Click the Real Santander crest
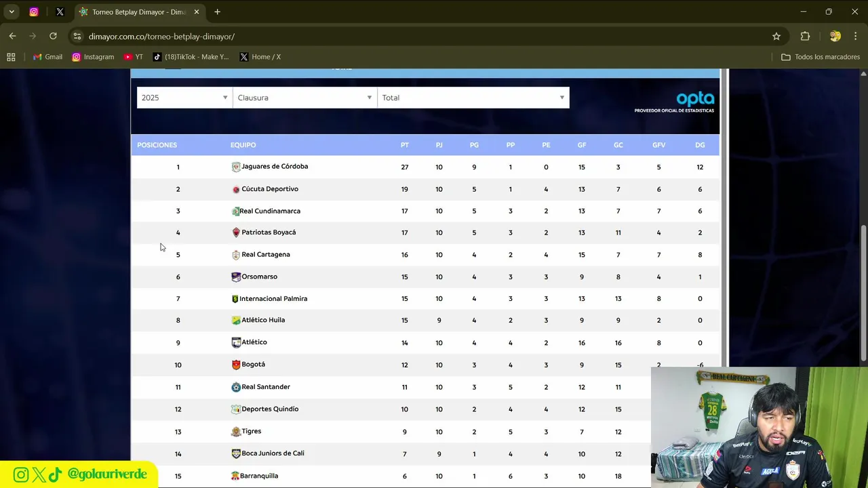 [236, 387]
